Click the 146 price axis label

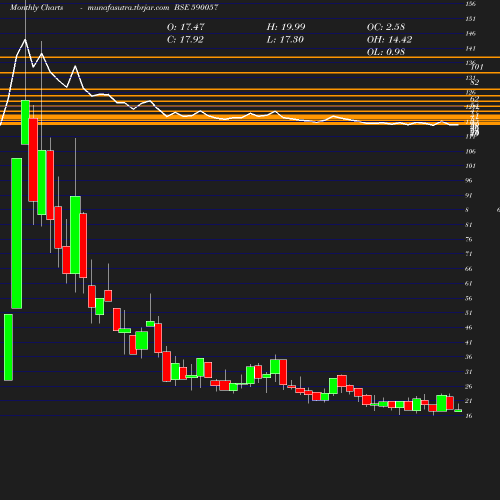(470, 33)
